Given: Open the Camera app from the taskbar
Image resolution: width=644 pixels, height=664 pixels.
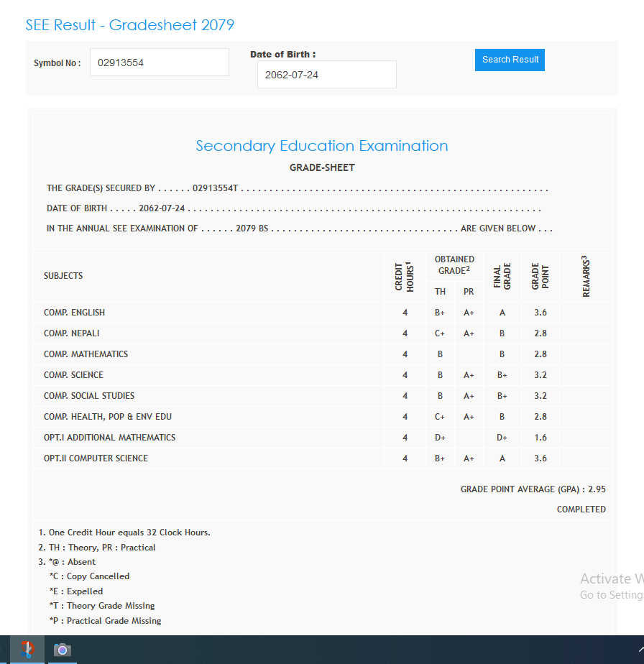Looking at the screenshot, I should [x=63, y=650].
